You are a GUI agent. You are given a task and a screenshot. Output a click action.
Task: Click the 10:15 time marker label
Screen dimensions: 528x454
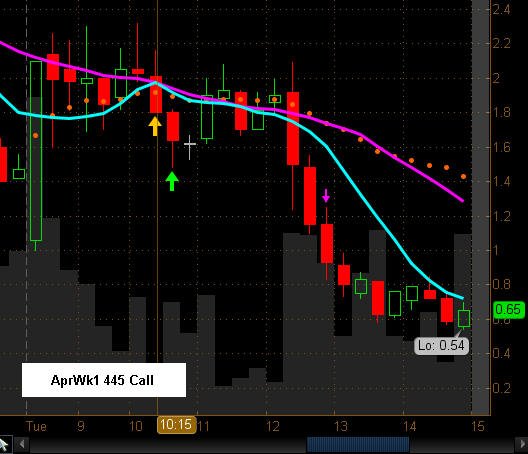176,425
